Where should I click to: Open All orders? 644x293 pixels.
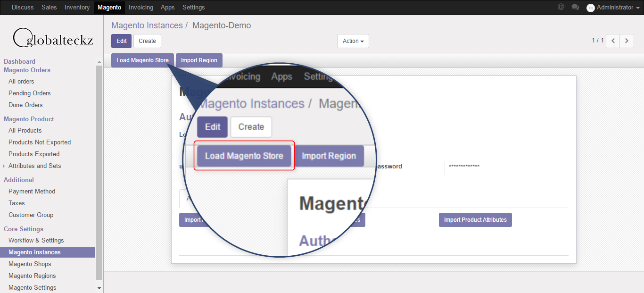coord(21,81)
